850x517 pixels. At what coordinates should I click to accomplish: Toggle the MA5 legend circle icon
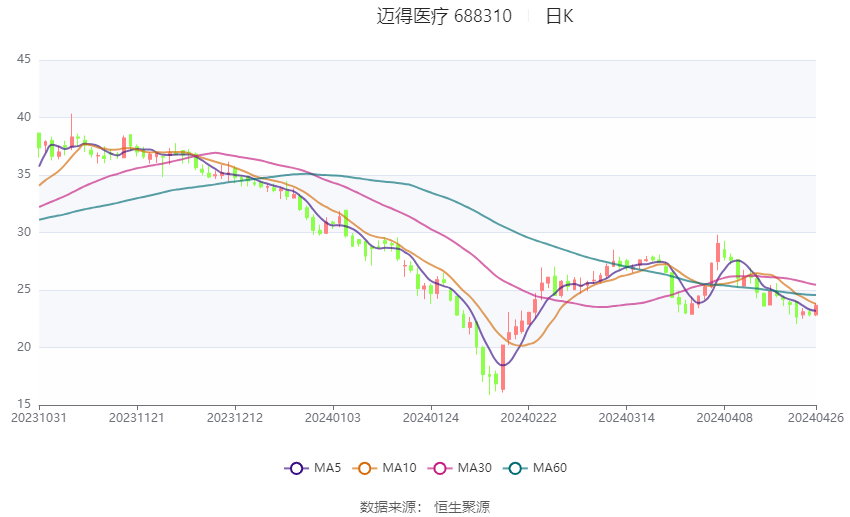click(x=296, y=468)
